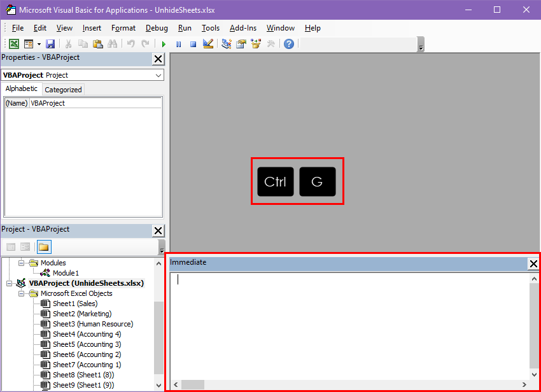541x392 pixels.
Task: Open the Window menu
Action: click(x=281, y=28)
